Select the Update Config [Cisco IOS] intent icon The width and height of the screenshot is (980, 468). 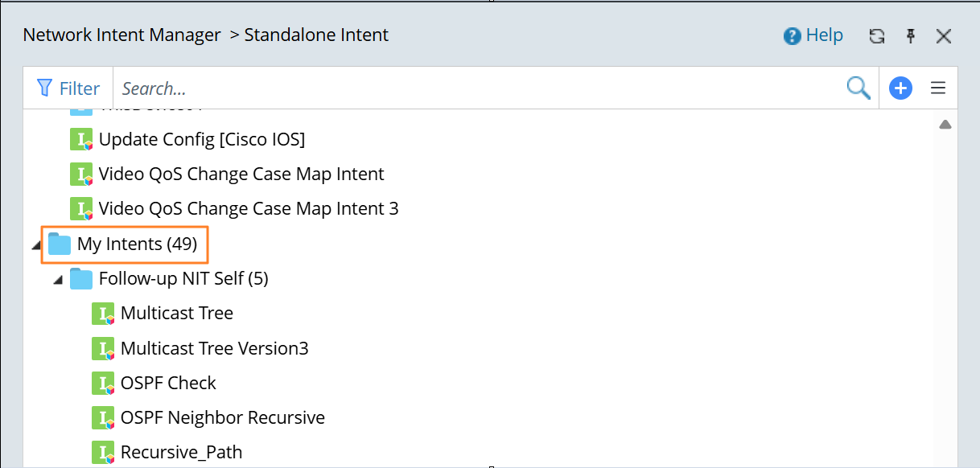pos(81,139)
